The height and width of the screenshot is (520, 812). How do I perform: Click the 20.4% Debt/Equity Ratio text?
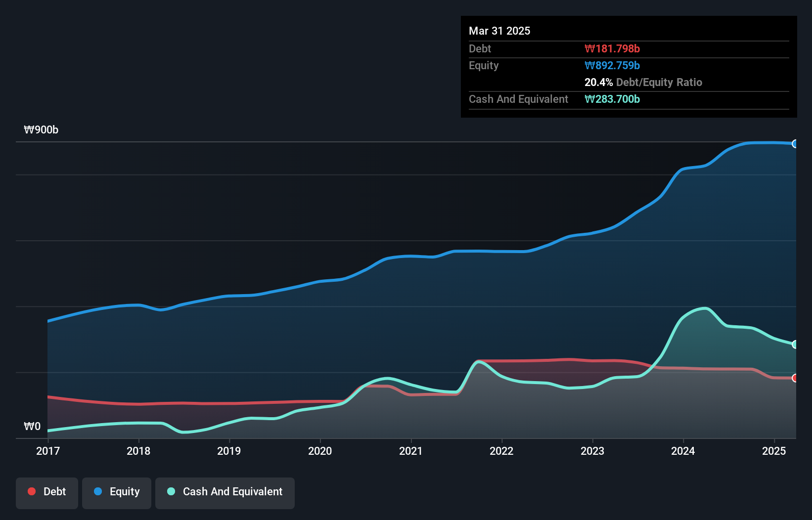[x=643, y=82]
